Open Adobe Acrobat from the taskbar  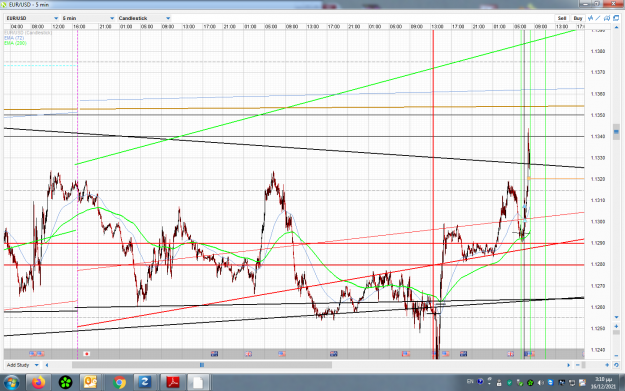[x=173, y=383]
